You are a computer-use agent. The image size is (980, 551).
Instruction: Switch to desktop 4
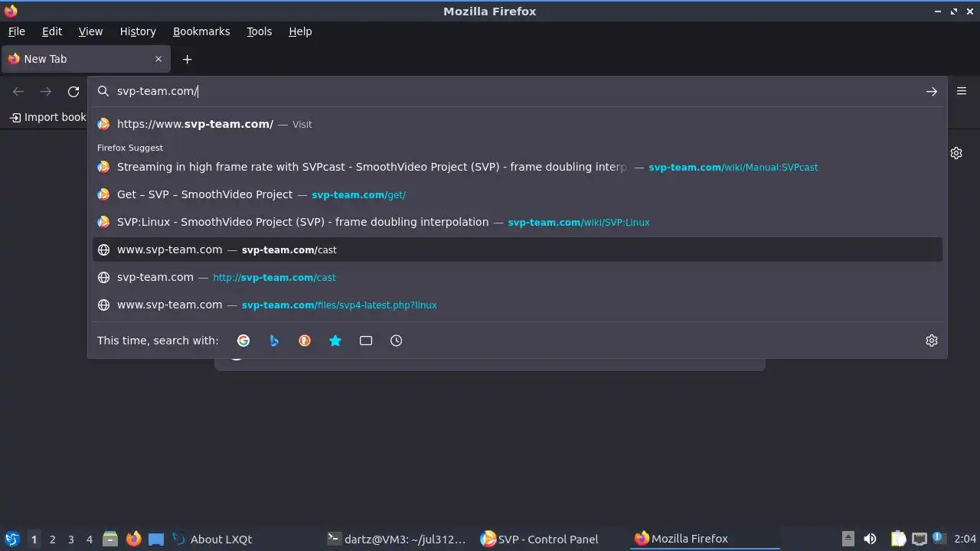pos(89,539)
